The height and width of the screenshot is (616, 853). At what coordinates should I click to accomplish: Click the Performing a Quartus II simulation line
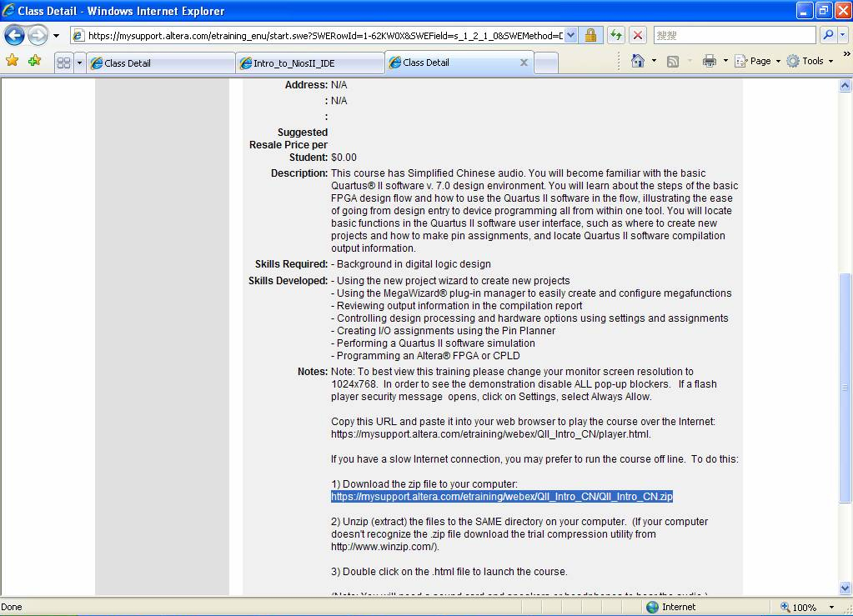point(433,343)
